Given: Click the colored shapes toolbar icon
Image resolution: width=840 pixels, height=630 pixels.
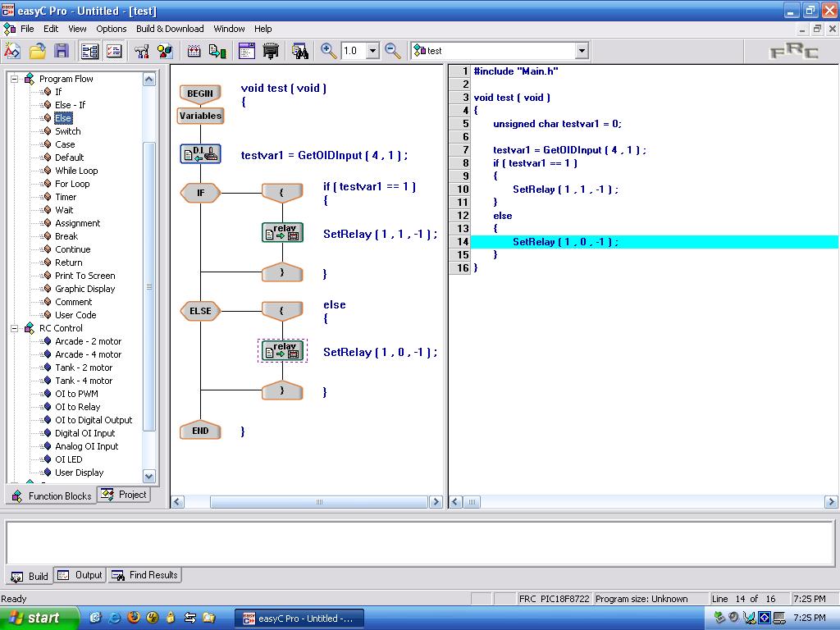Looking at the screenshot, I should [165, 51].
